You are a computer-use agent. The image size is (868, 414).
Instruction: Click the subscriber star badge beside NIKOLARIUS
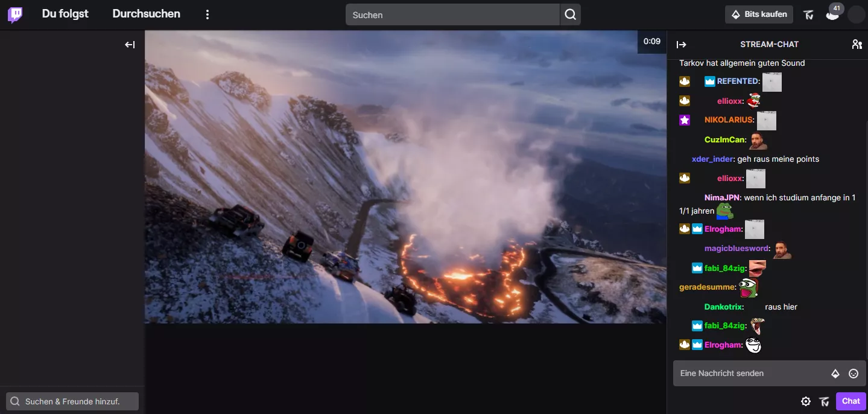pos(685,120)
